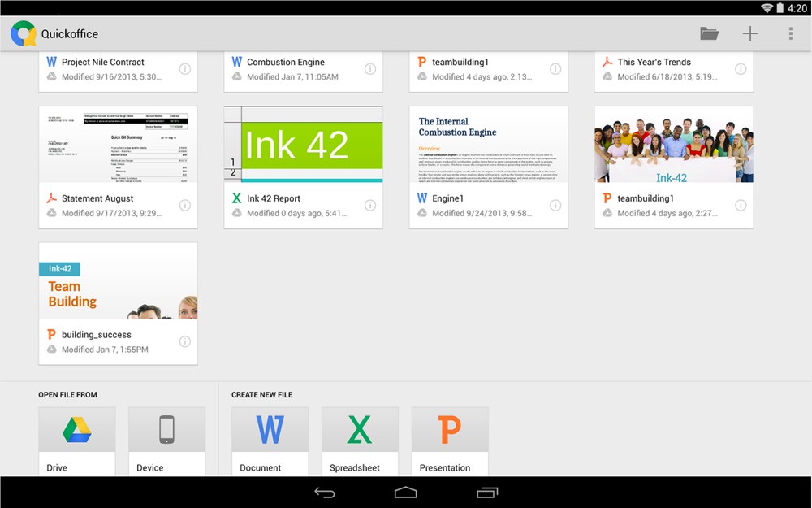Open 'Statement August' file name
This screenshot has height=508, width=812.
tap(97, 198)
